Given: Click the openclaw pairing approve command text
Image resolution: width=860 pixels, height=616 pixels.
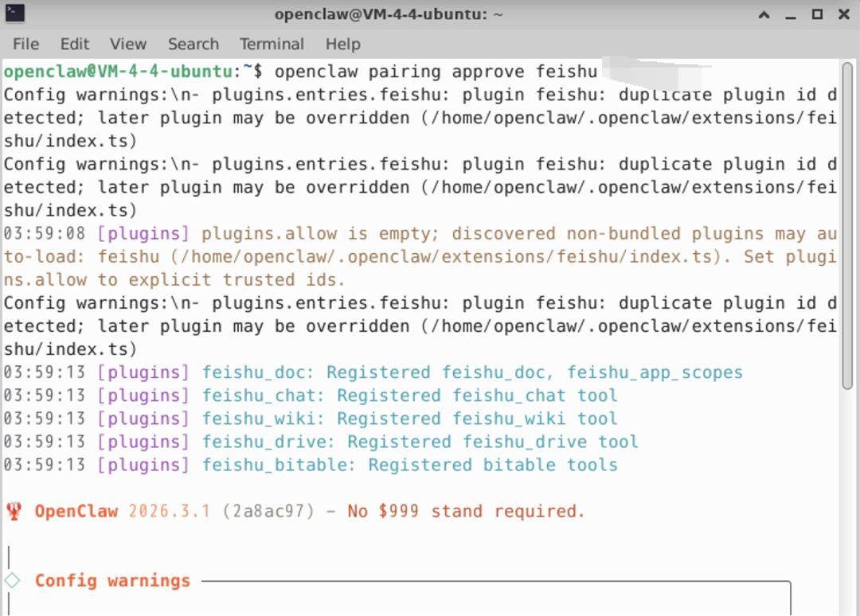Looking at the screenshot, I should tap(435, 72).
